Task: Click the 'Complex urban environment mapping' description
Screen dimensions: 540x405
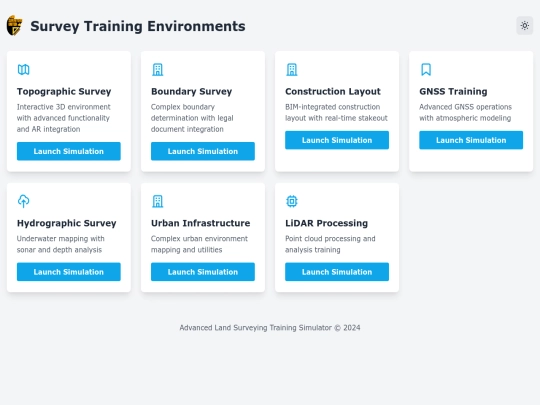Action: 199,244
